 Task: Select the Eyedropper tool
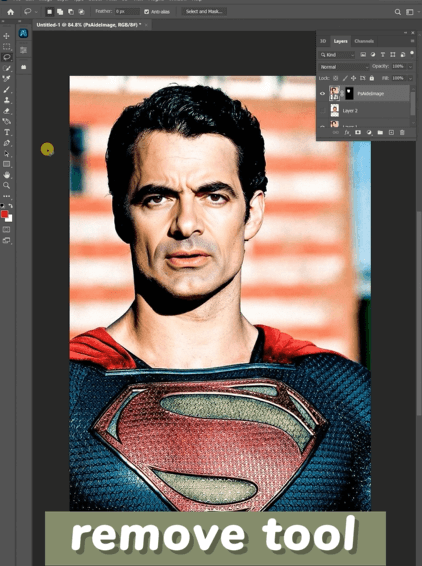[6, 78]
